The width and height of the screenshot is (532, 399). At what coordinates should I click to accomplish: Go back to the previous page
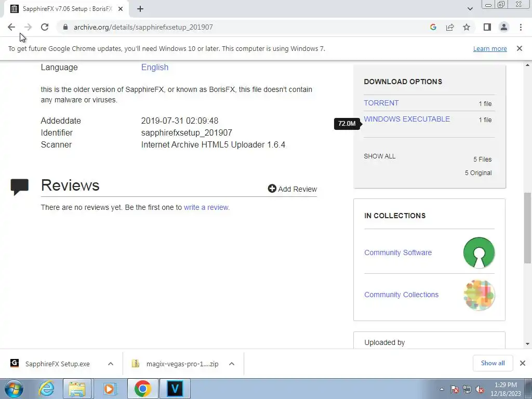[x=11, y=27]
